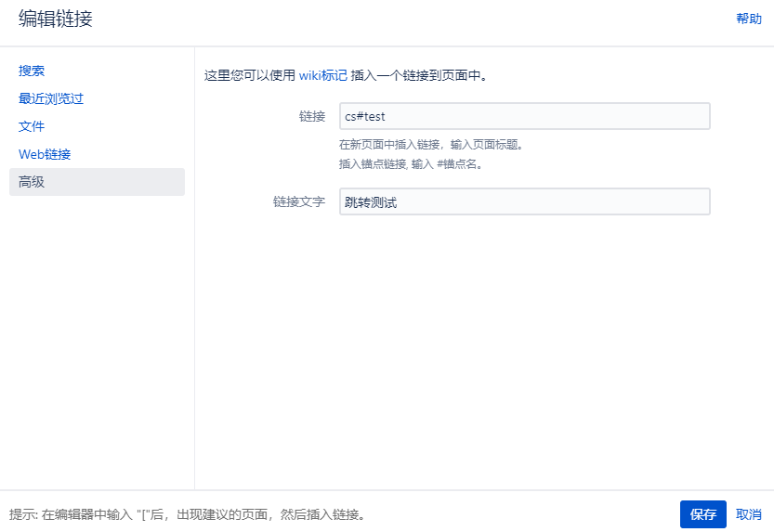Open the Web链接 tab
Screen dimensions: 774x532
tap(45, 154)
